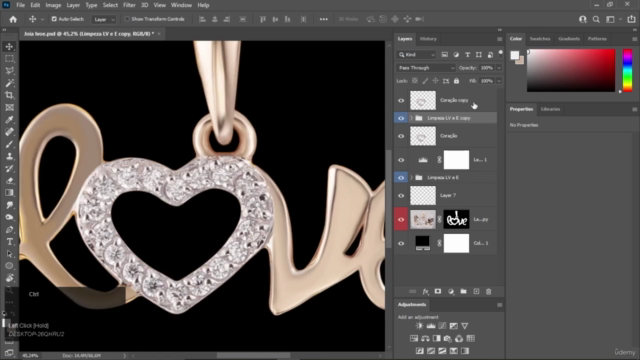Viewport: 640px width, 360px height.
Task: Add Brightness/Contrast adjustment
Action: (419, 326)
